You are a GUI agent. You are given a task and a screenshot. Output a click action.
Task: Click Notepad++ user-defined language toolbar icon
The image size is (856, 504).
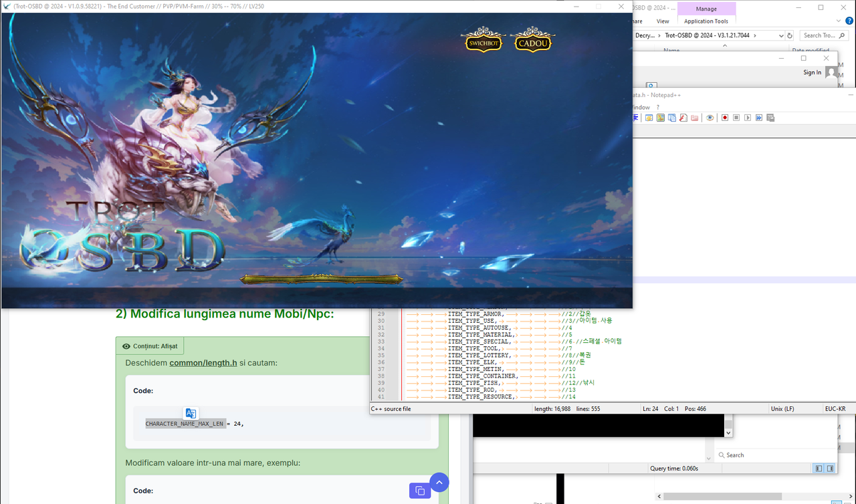649,118
